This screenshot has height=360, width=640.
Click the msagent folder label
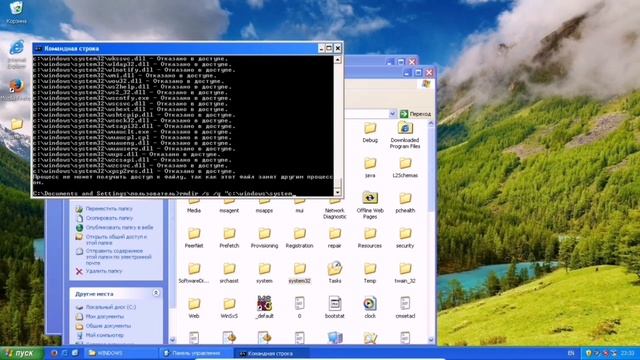pos(229,211)
